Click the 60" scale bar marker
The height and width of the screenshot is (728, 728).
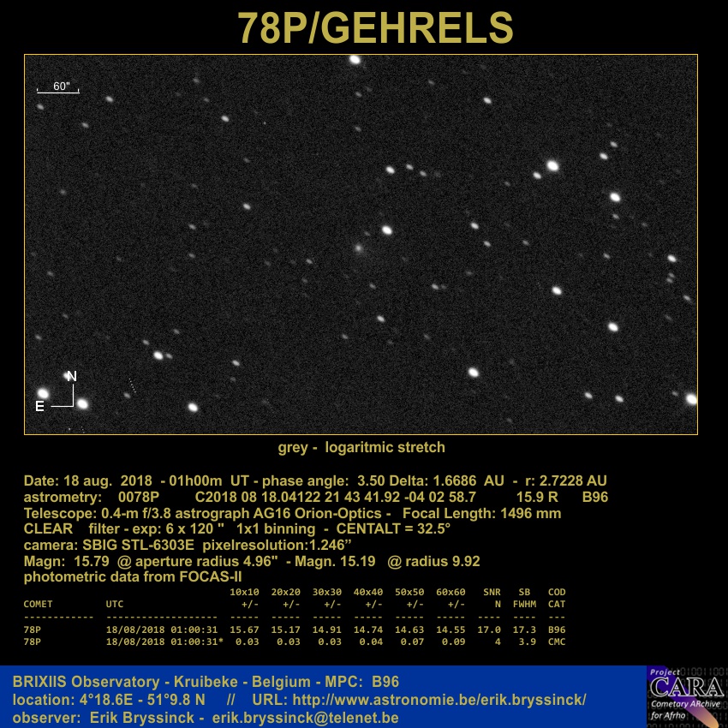click(58, 88)
